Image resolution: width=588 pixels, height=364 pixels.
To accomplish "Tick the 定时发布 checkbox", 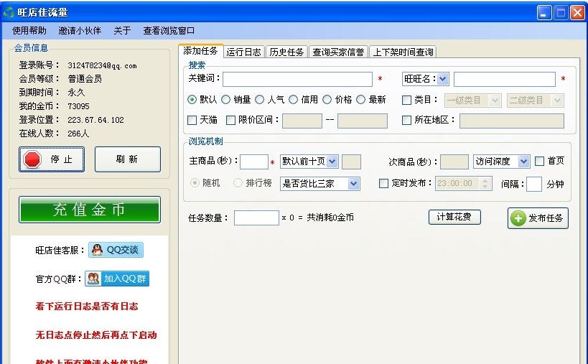I will point(383,183).
